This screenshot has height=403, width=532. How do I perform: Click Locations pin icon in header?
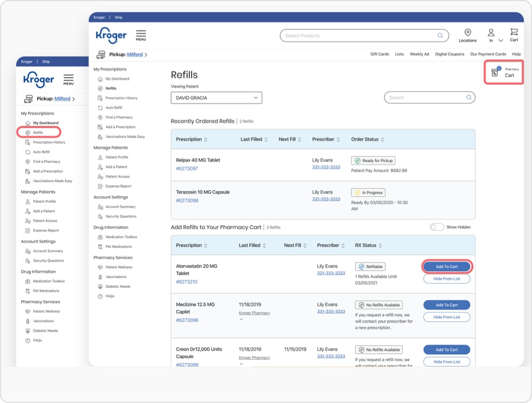(x=468, y=33)
